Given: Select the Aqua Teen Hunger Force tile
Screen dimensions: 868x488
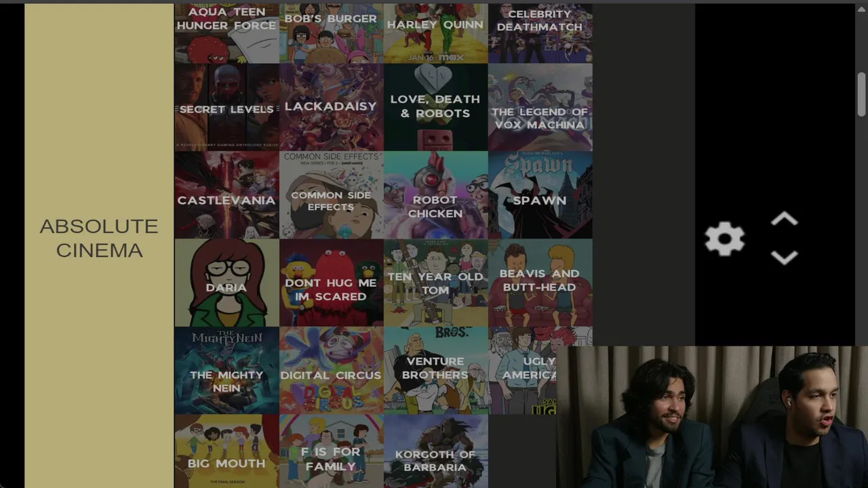Looking at the screenshot, I should (226, 33).
